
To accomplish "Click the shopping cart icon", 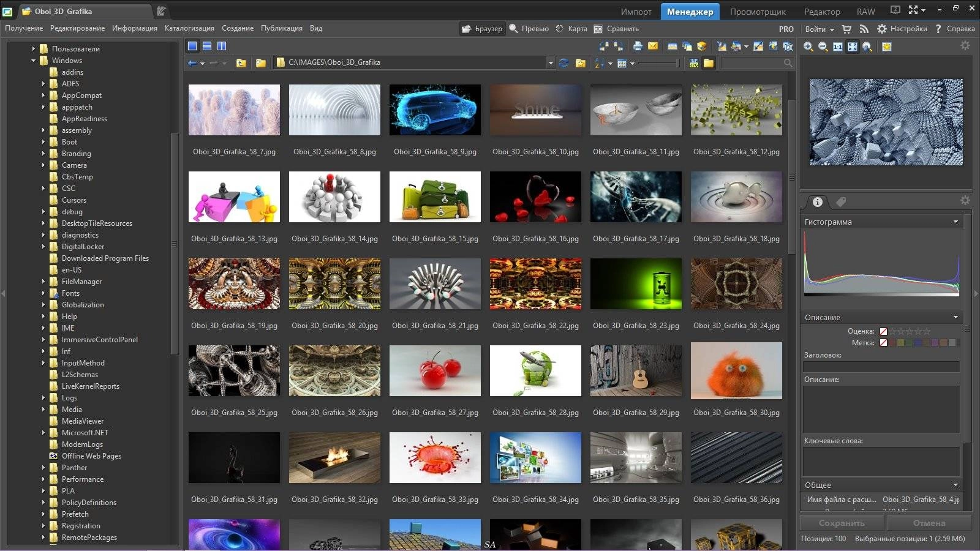I will point(847,29).
